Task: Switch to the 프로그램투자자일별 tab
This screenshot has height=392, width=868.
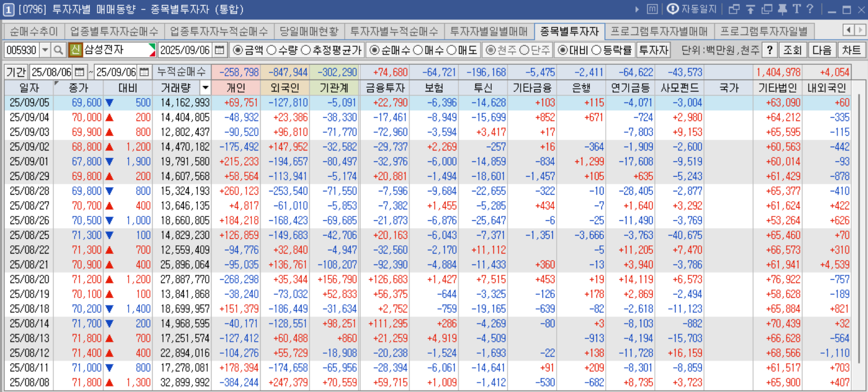Action: 764,32
